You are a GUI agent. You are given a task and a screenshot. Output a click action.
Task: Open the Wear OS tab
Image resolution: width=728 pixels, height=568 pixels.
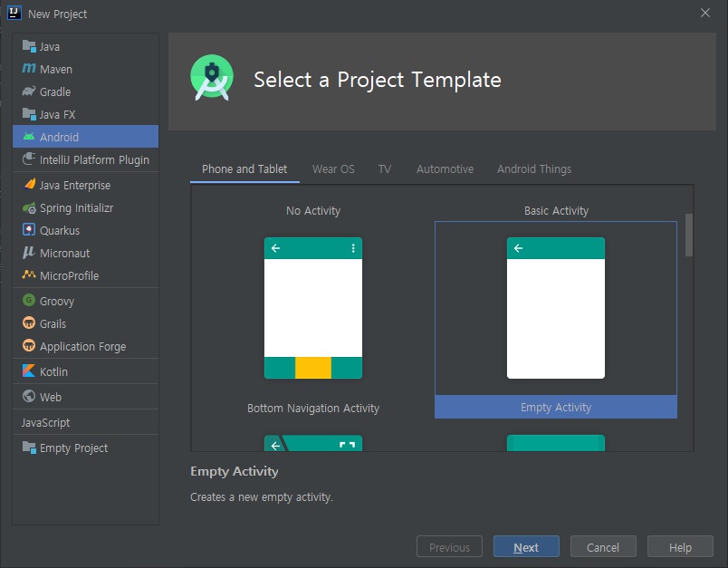click(x=333, y=169)
